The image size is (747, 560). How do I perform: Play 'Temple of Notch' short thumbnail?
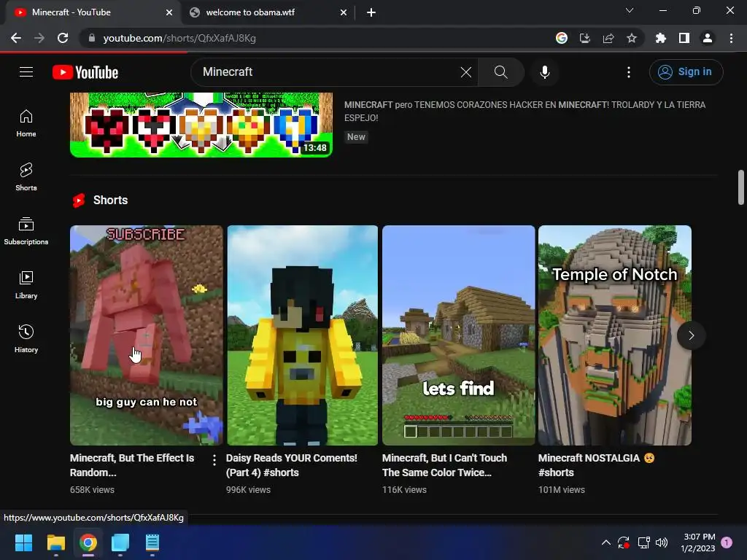(614, 335)
